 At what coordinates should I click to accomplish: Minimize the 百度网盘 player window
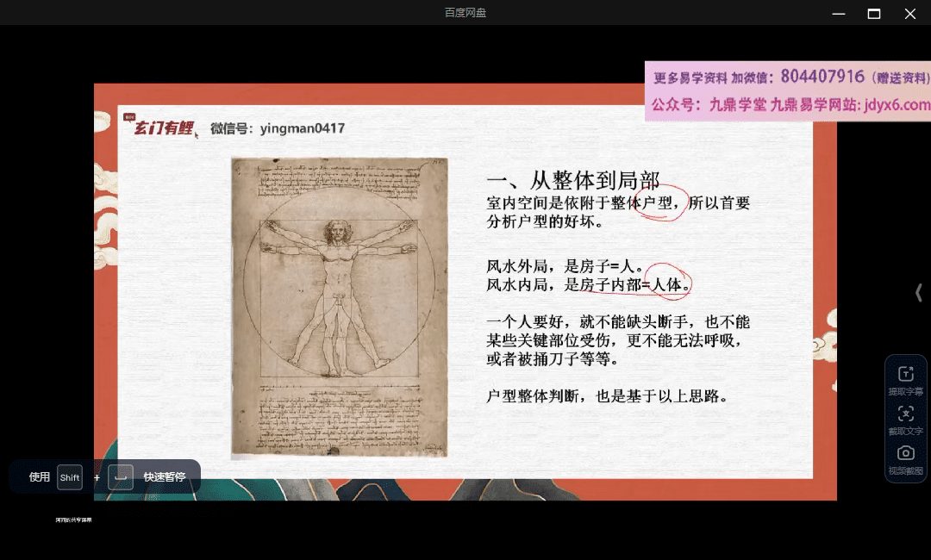pos(838,13)
